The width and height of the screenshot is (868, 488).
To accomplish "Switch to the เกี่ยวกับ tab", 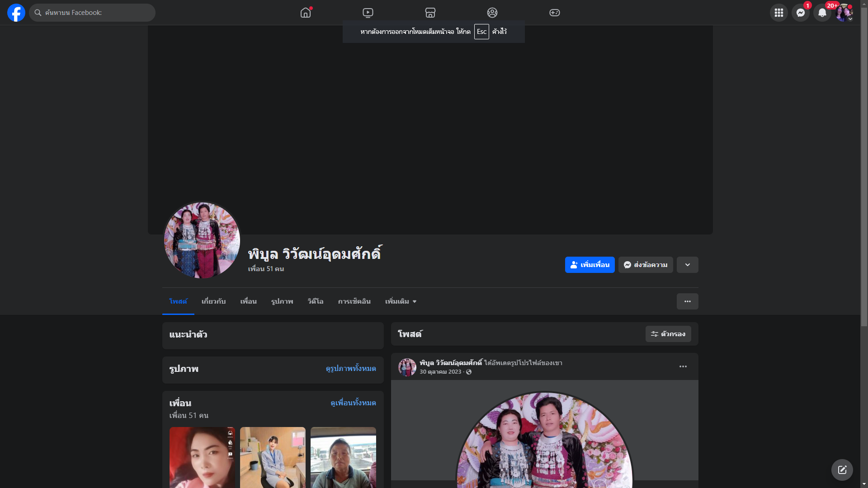I will (213, 301).
